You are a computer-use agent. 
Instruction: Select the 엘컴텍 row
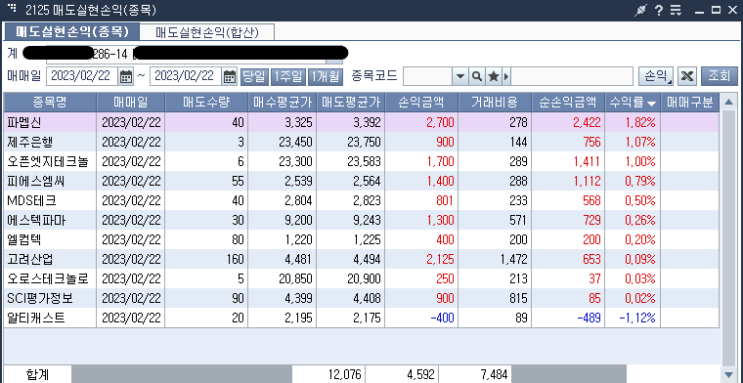tap(361, 240)
